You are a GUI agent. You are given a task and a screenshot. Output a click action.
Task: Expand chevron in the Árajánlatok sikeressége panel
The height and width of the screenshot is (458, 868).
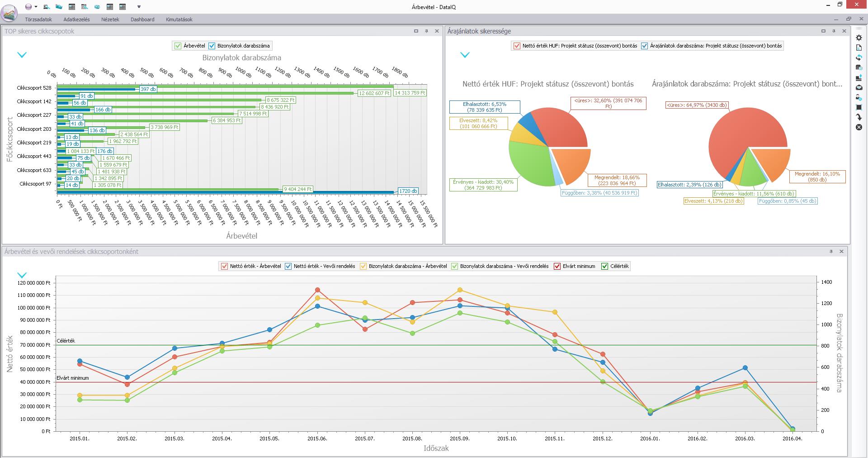click(465, 55)
